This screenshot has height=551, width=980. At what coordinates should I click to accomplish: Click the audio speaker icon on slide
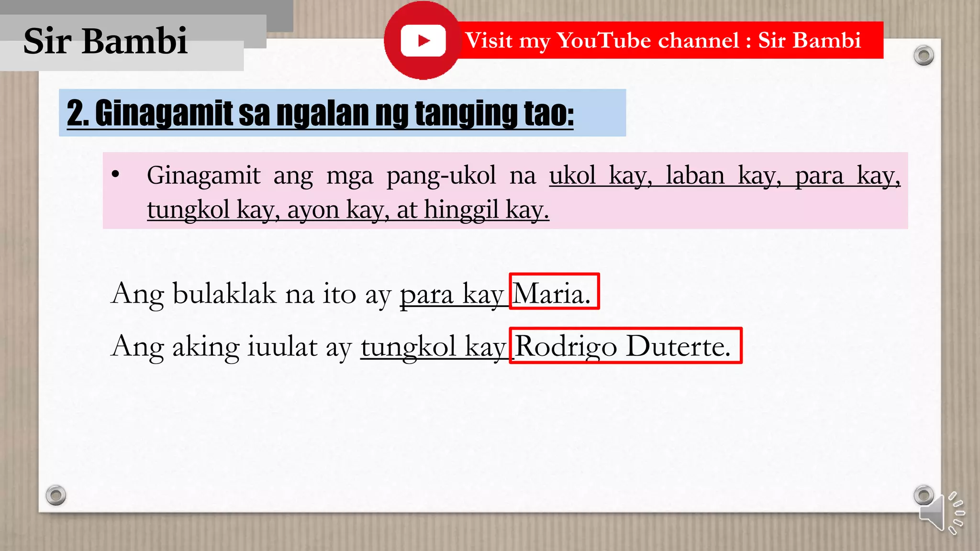(941, 513)
